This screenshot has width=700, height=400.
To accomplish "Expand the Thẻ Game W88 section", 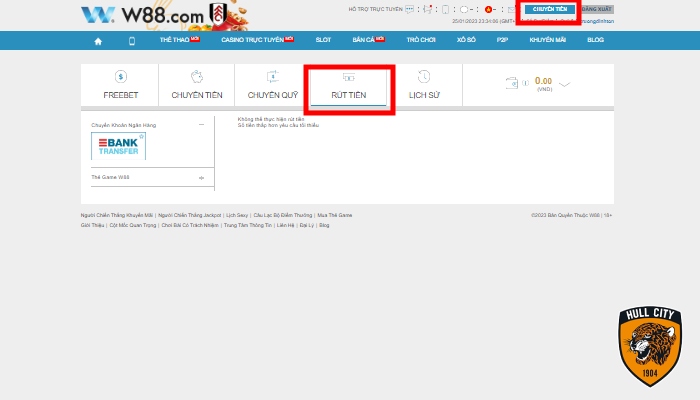I will (x=201, y=178).
